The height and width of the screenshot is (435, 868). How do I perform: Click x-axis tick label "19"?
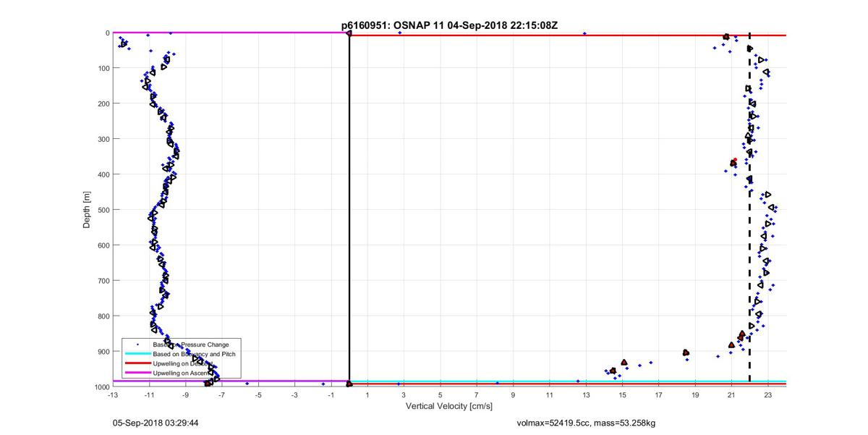(x=695, y=395)
